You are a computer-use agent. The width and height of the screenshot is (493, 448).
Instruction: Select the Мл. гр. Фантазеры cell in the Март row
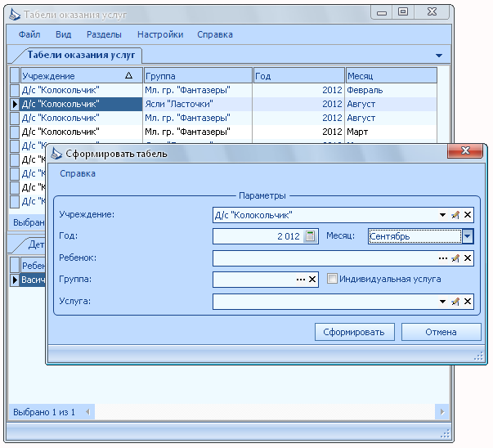point(198,132)
